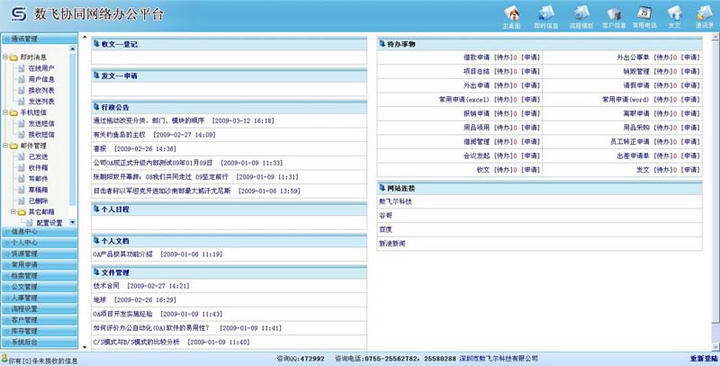This screenshot has height=366, width=720.
Task: Select 发送短信 in the tree
Action: tap(41, 124)
